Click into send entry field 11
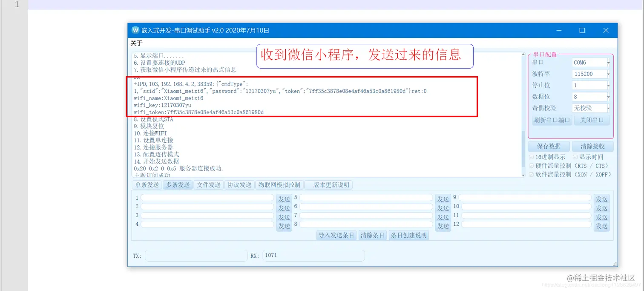Screen dimensions: 644x291 tap(526, 216)
